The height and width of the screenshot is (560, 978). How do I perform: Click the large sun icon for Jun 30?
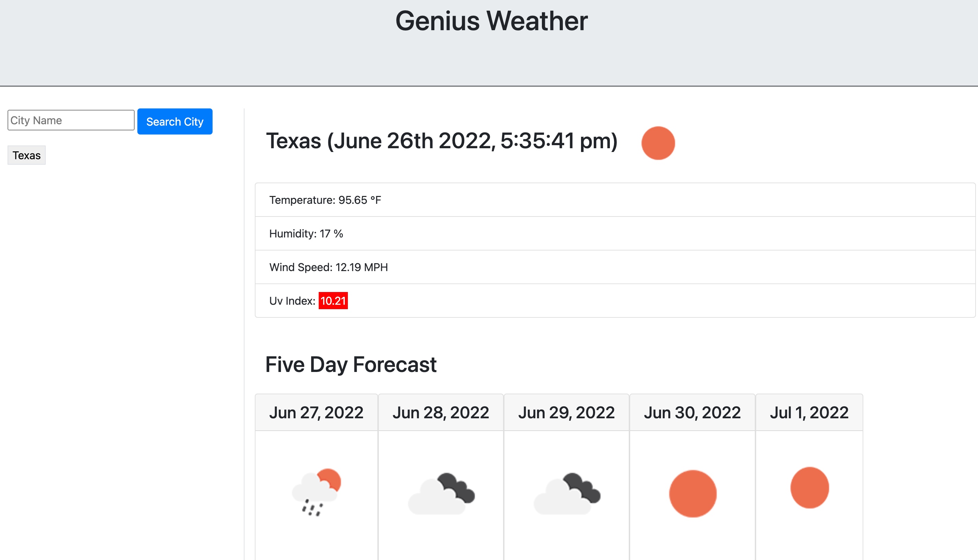pos(692,494)
